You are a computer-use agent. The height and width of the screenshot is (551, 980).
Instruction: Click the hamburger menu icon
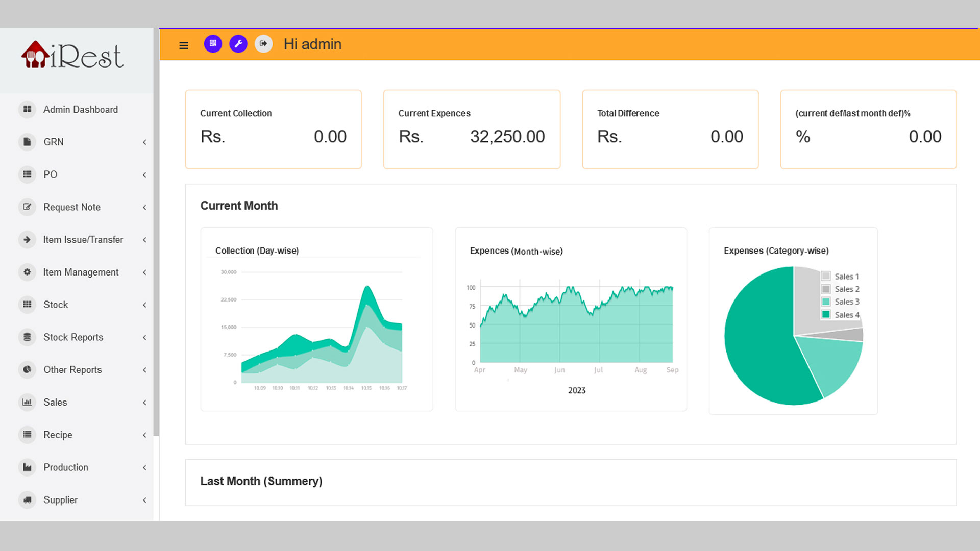pyautogui.click(x=184, y=45)
